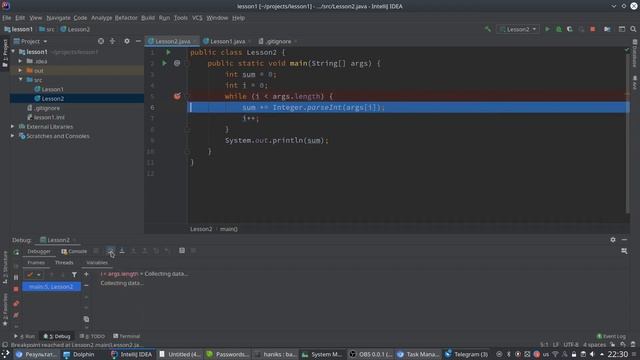The height and width of the screenshot is (360, 640).
Task: Open View Breakpoints icon in debug sidebar
Action: click(16, 303)
